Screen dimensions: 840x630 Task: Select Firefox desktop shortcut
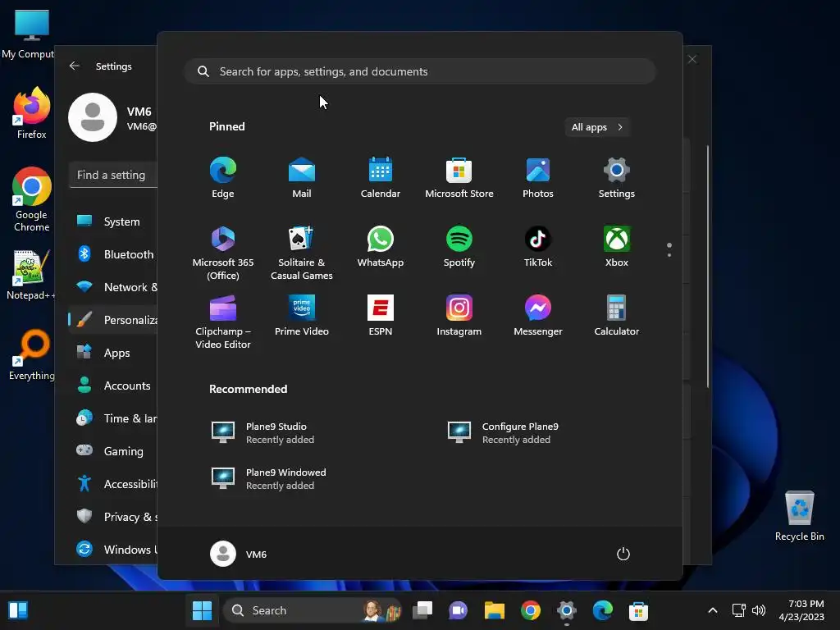[x=32, y=113]
